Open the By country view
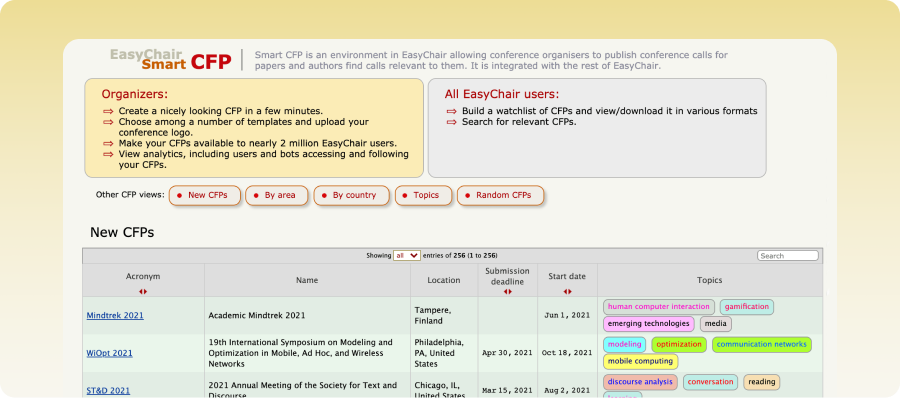Image resolution: width=900 pixels, height=398 pixels. pos(351,195)
